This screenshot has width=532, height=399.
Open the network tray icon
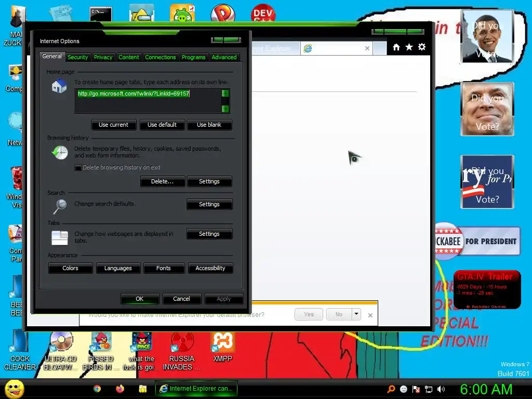[x=429, y=389]
